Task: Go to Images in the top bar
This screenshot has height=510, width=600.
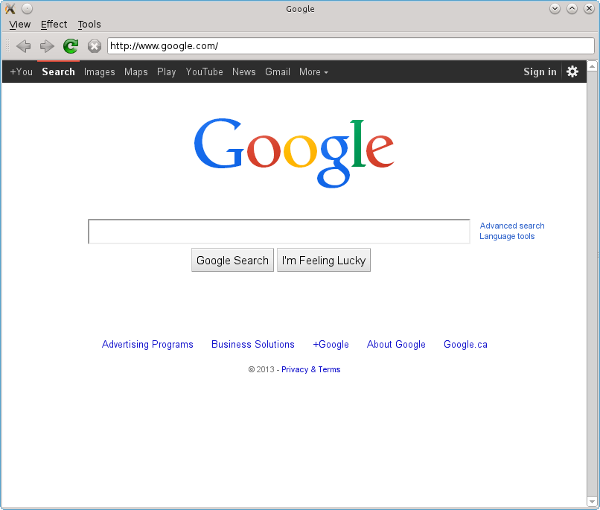Action: pyautogui.click(x=99, y=72)
